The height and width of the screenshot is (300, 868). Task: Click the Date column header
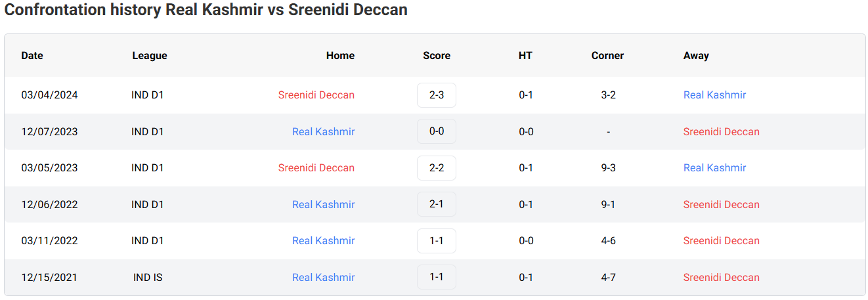[32, 56]
